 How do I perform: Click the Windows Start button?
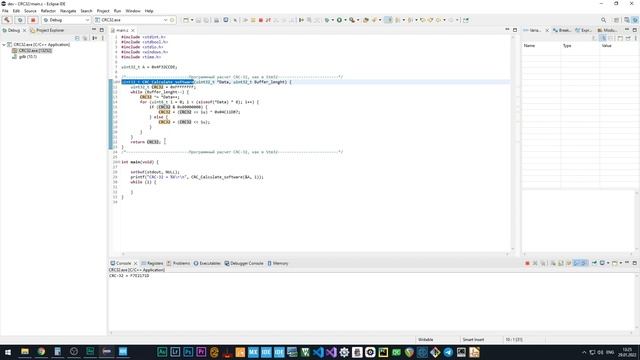(7, 352)
